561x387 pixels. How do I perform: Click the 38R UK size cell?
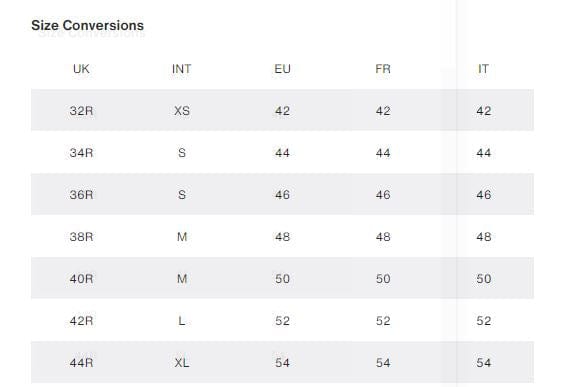81,237
